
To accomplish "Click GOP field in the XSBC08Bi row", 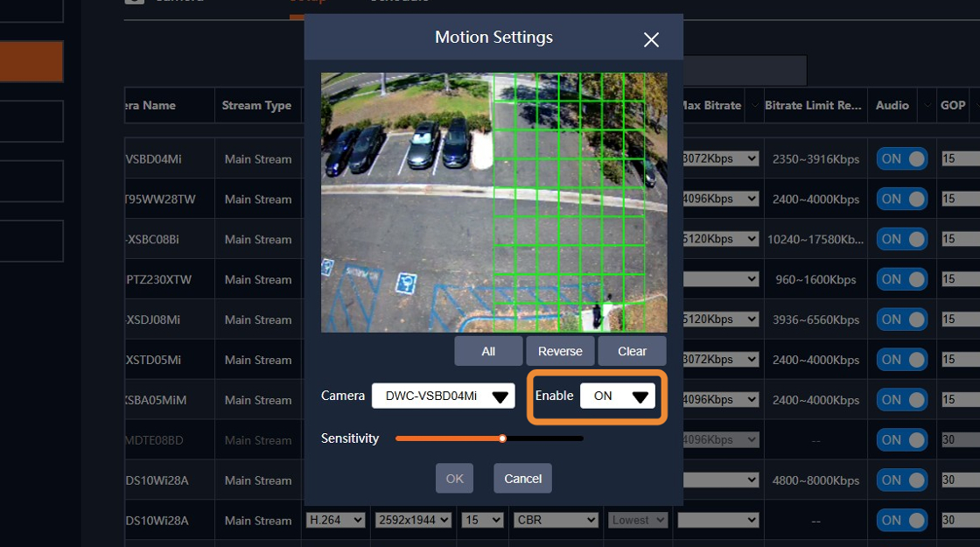I will (961, 239).
